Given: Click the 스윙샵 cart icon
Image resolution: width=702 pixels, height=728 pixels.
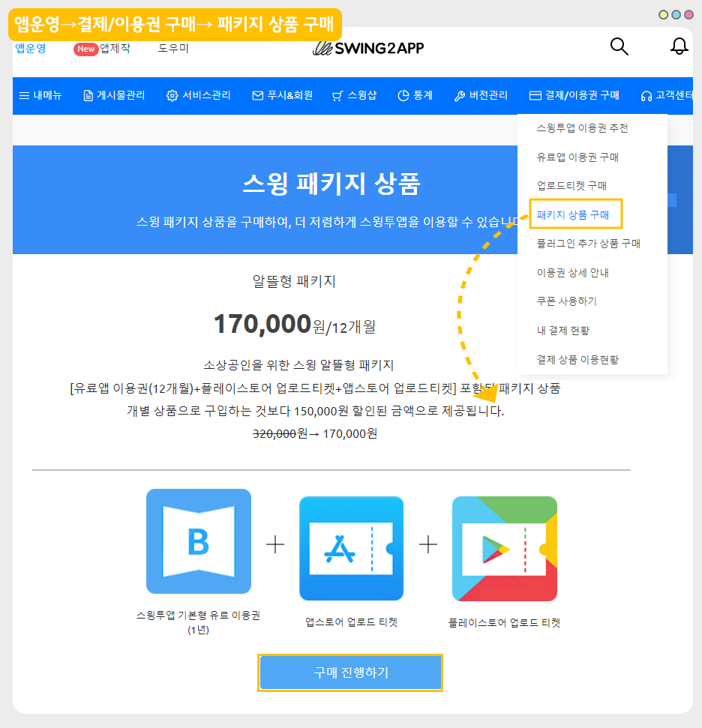Looking at the screenshot, I should tap(337, 96).
